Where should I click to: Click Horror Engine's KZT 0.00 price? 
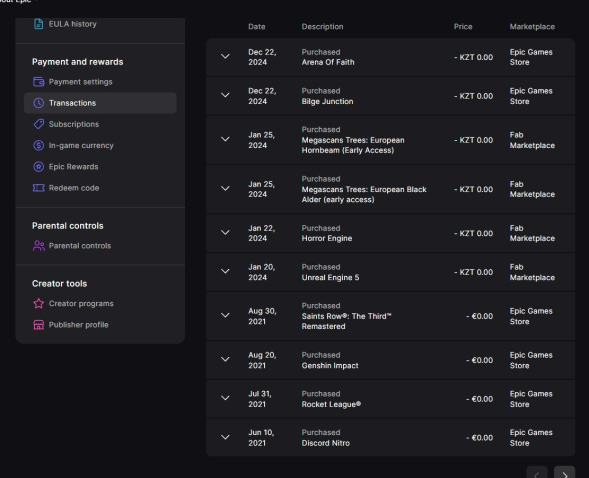473,233
